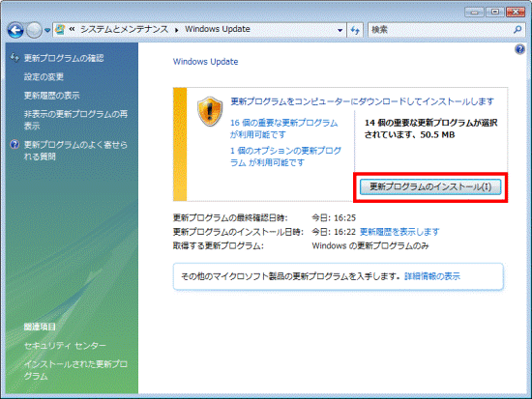Viewport: 532px width, 399px height.
Task: Open 16 個の重要な更新プログラム link
Action: coord(284,128)
